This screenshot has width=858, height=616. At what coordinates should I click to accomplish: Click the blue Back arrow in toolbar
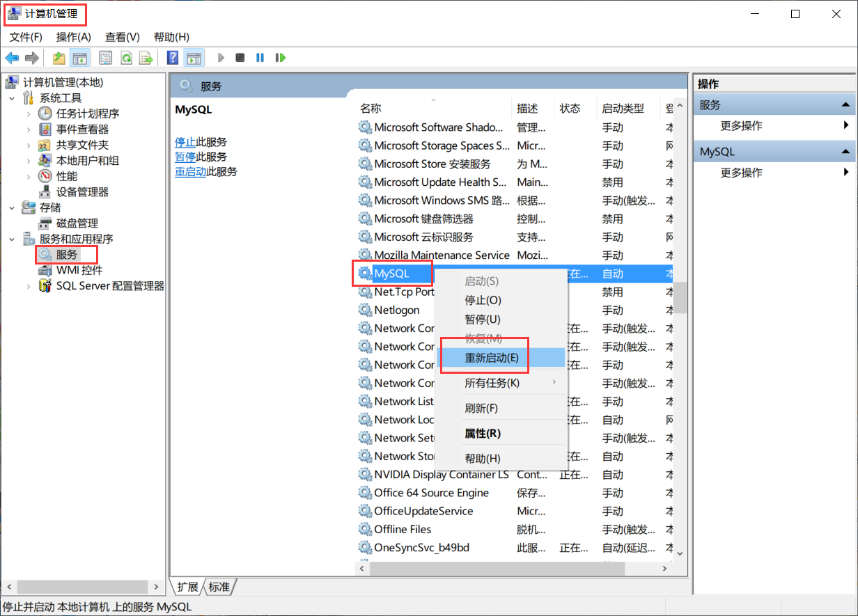click(12, 58)
